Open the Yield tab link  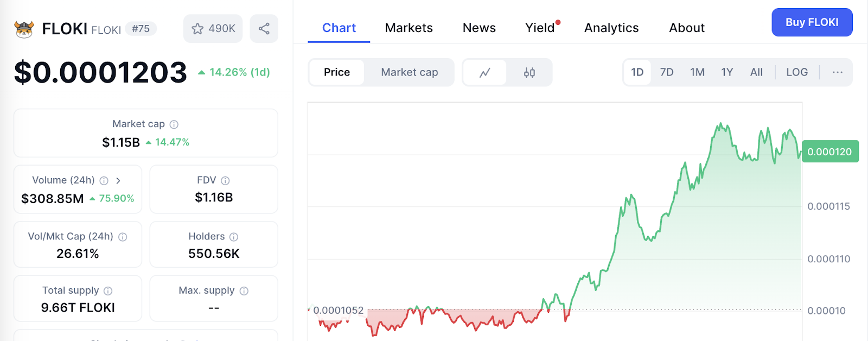click(540, 28)
